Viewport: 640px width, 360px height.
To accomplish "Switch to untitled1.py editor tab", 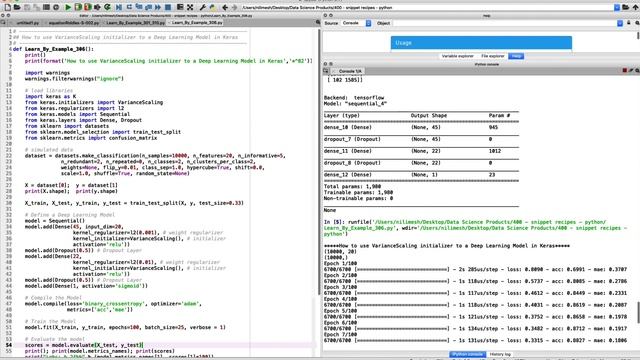I will point(28,23).
